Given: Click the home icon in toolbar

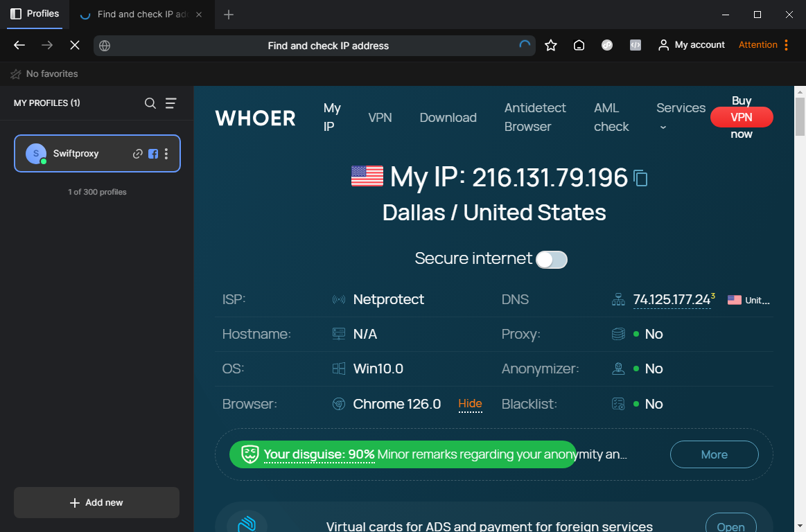Looking at the screenshot, I should click(x=579, y=46).
